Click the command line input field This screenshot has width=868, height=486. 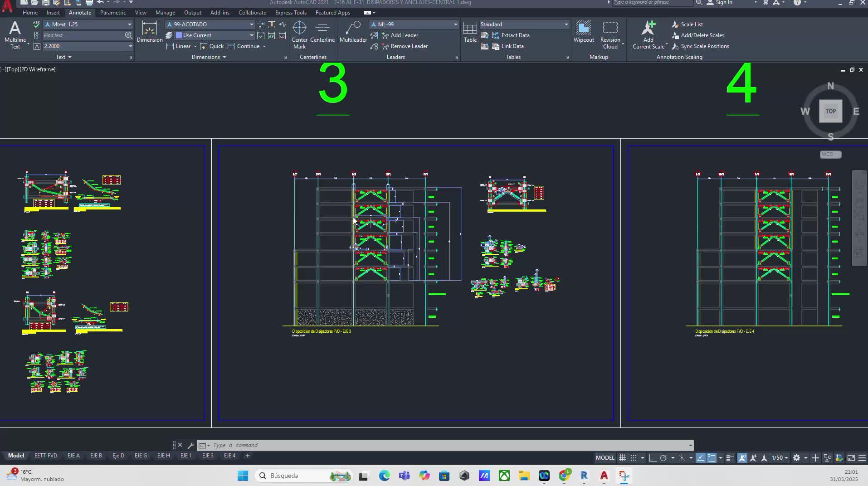pyautogui.click(x=449, y=445)
